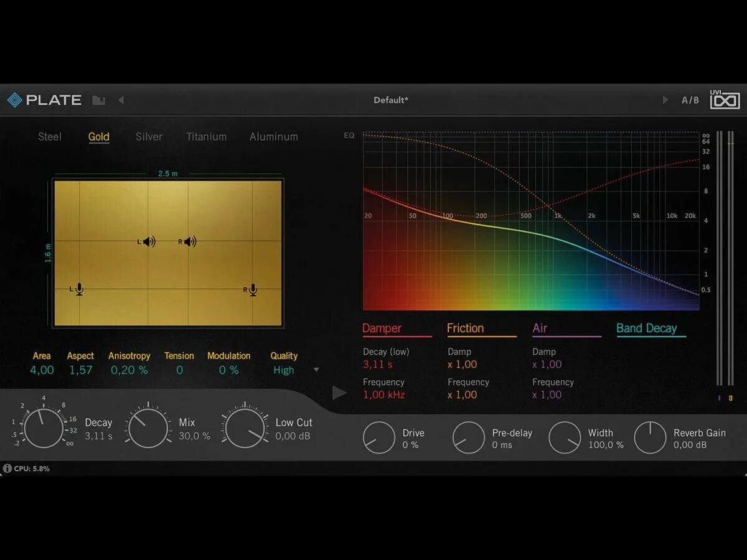Viewport: 747px width, 560px height.
Task: Click the Plate diamond logo
Action: pyautogui.click(x=14, y=100)
